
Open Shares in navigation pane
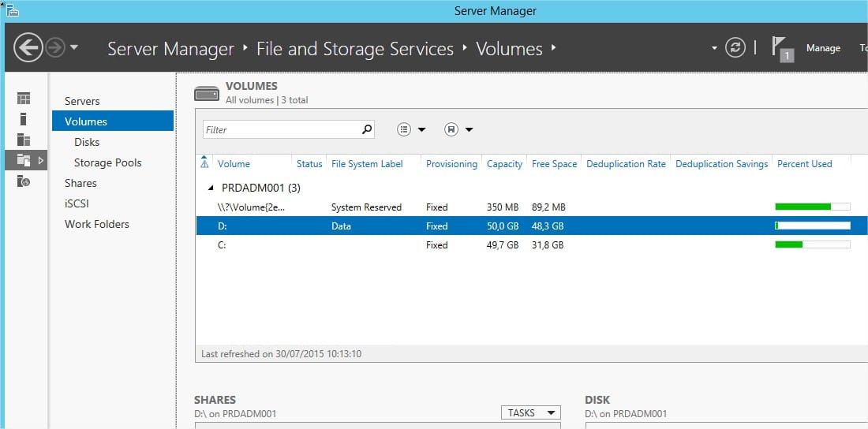pos(80,183)
